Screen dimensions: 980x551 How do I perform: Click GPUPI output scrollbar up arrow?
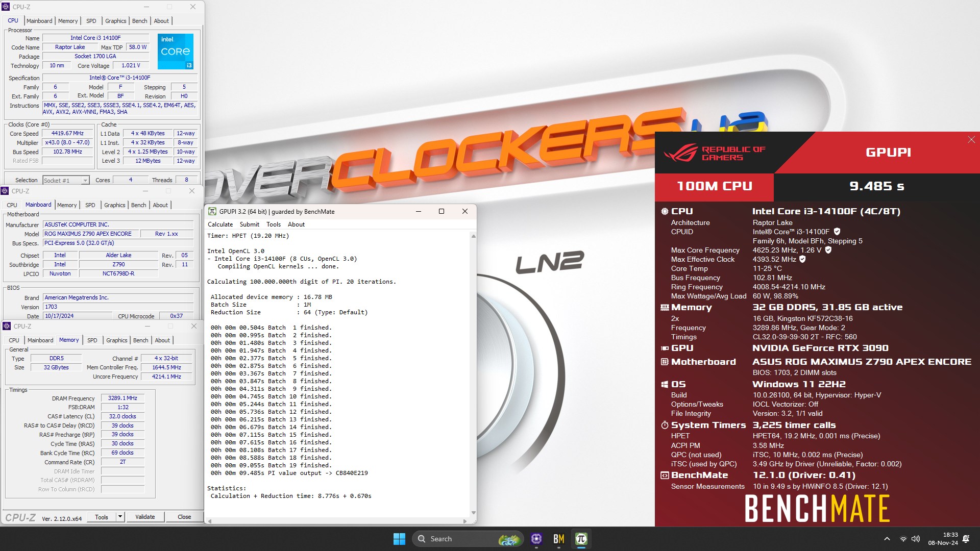tap(473, 236)
